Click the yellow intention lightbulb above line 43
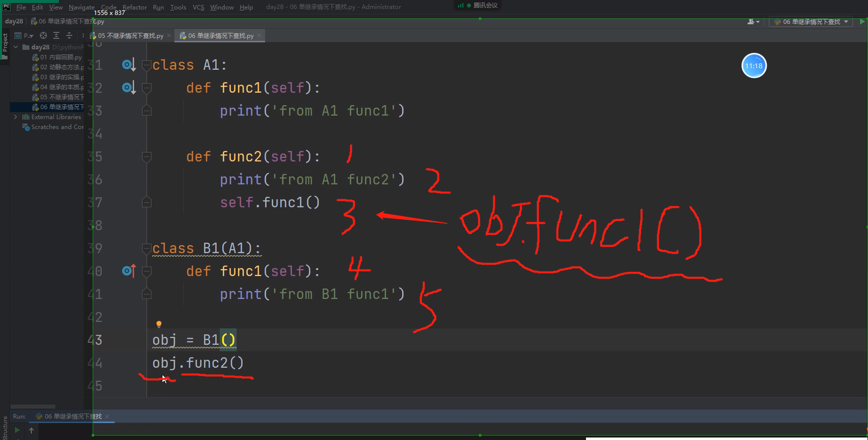This screenshot has height=440, width=868. click(159, 324)
